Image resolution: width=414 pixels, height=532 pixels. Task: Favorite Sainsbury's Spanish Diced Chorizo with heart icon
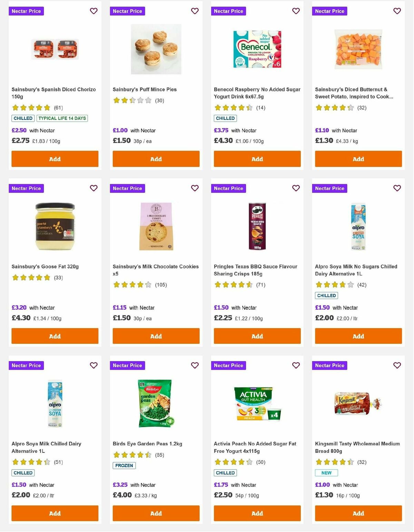point(93,11)
